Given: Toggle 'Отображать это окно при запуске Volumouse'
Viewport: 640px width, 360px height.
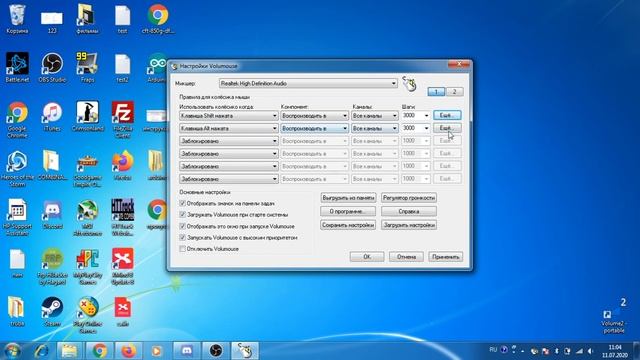Looking at the screenshot, I should click(x=182, y=226).
